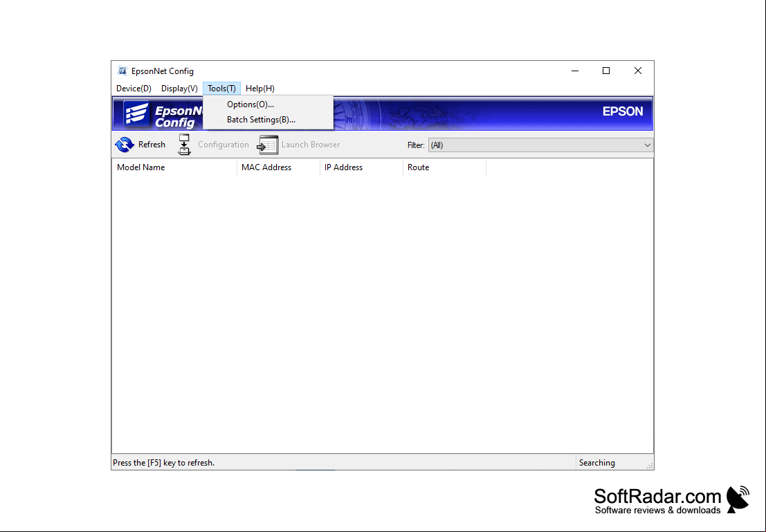Viewport: 766px width, 532px height.
Task: Close the EpsonNet Config window
Action: [x=638, y=71]
